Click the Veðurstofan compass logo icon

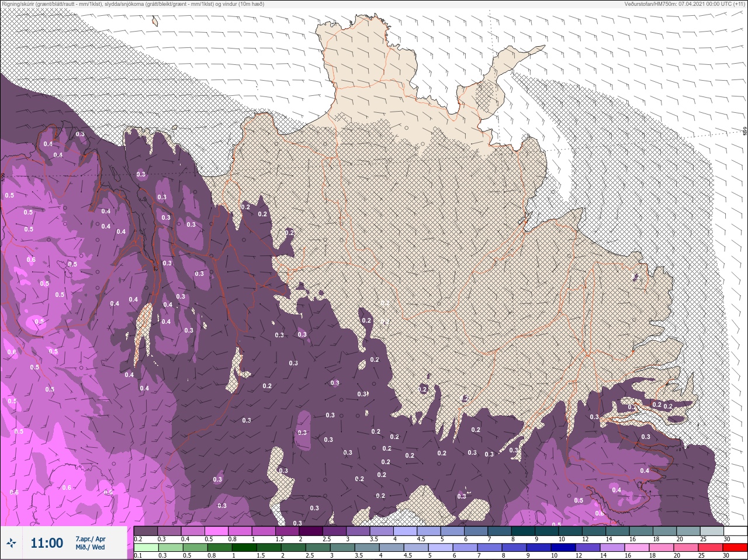pyautogui.click(x=11, y=543)
